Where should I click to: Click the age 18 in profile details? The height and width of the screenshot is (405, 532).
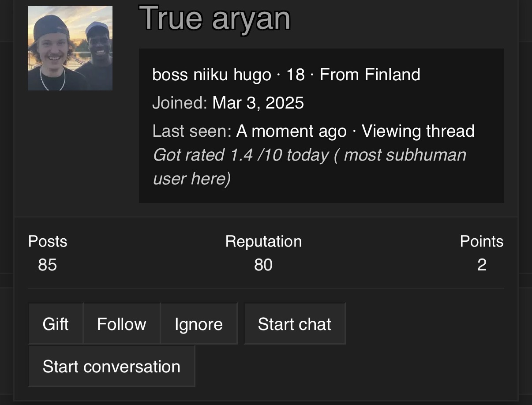[x=296, y=75]
